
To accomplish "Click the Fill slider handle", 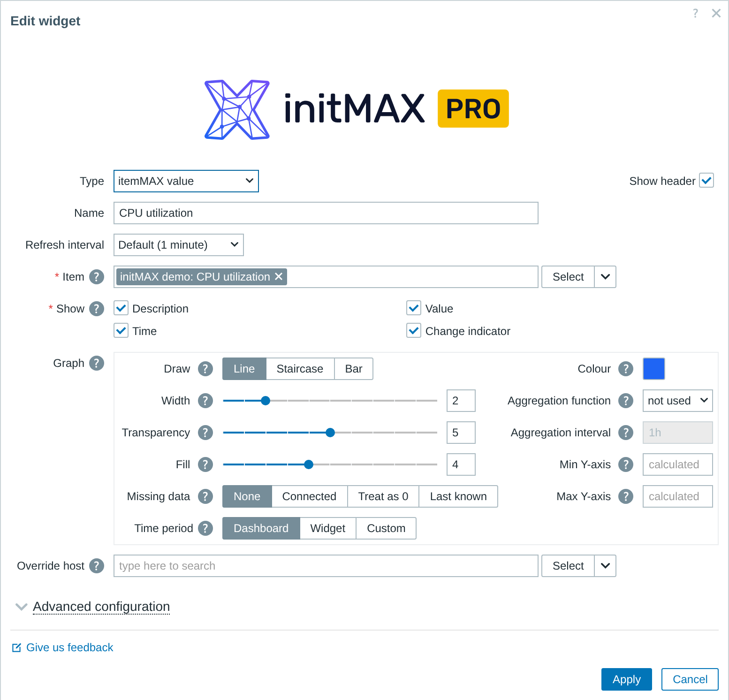I will pyautogui.click(x=309, y=464).
